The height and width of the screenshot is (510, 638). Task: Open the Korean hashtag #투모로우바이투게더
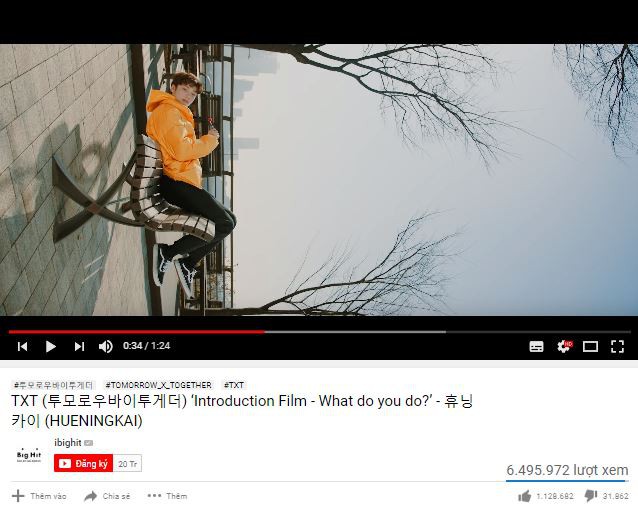click(53, 385)
